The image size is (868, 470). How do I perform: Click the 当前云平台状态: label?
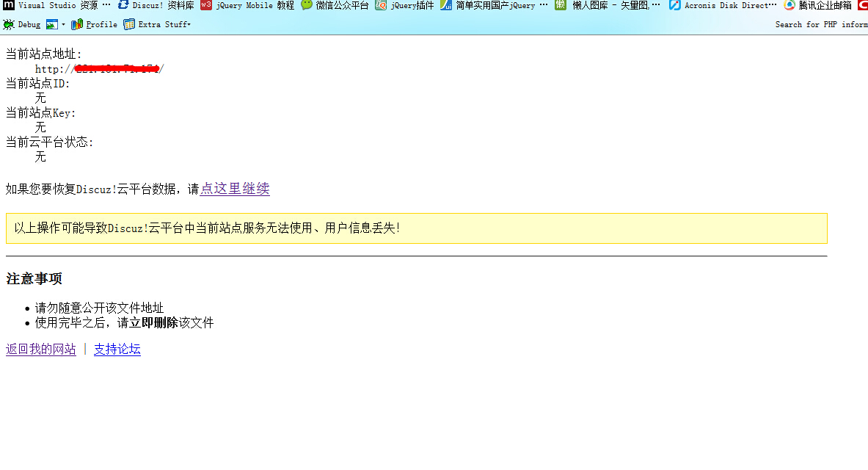tap(50, 142)
